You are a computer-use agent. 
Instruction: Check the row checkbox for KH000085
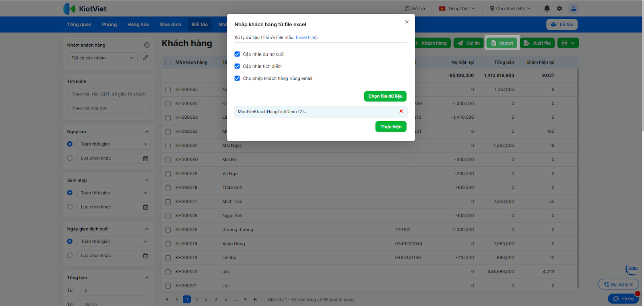tap(168, 90)
